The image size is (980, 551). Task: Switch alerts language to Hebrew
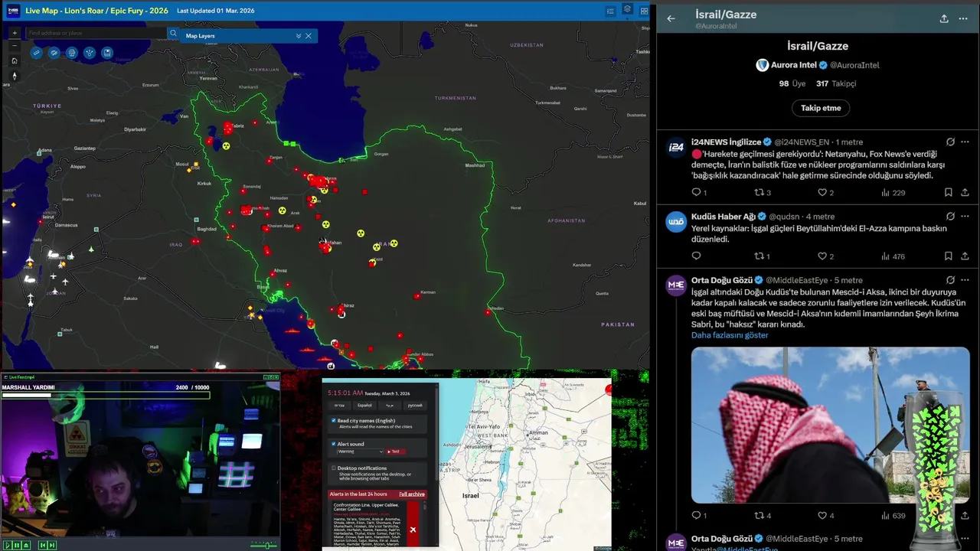[x=340, y=405]
